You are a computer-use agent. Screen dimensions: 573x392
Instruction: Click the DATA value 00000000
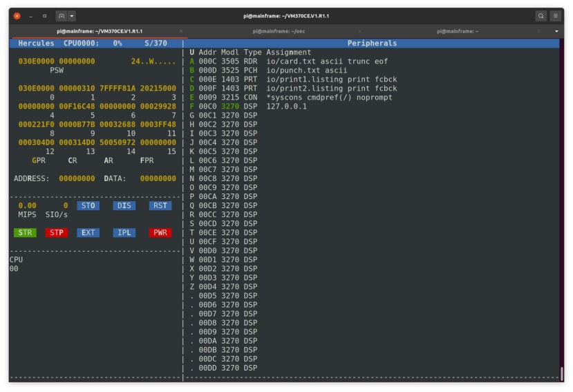click(158, 178)
